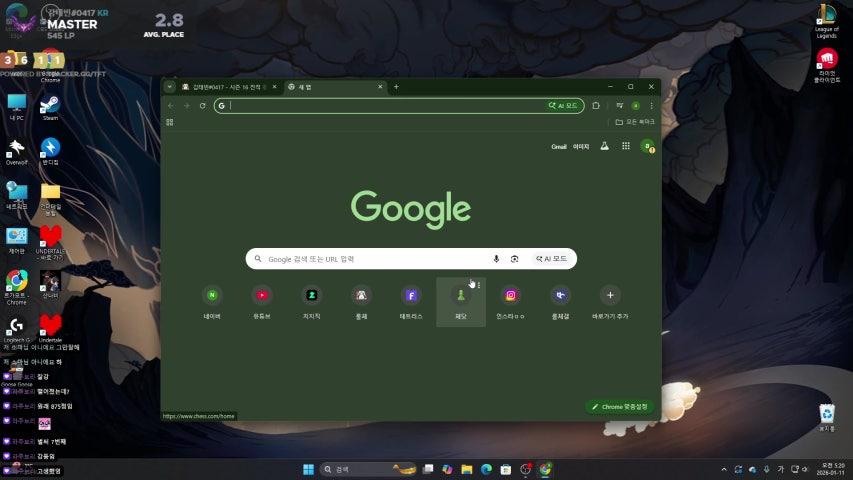Open the three-dot menu on the chess shortcut
The height and width of the screenshot is (480, 853).
[x=479, y=285]
